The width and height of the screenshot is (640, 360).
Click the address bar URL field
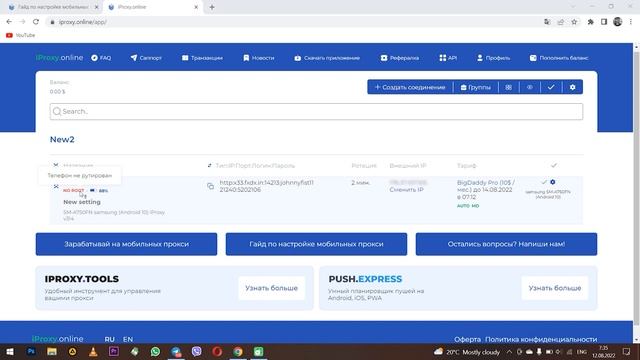294,22
